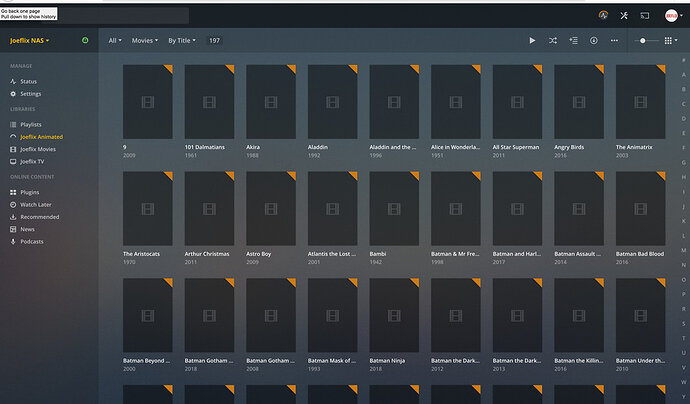Click the 197 item count badge
This screenshot has height=404, width=690.
click(x=214, y=40)
